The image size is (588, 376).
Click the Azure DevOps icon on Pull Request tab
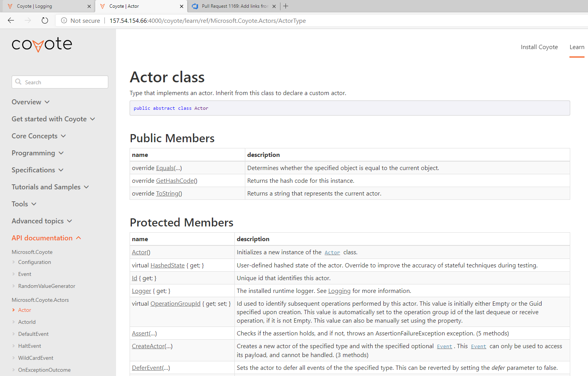194,6
